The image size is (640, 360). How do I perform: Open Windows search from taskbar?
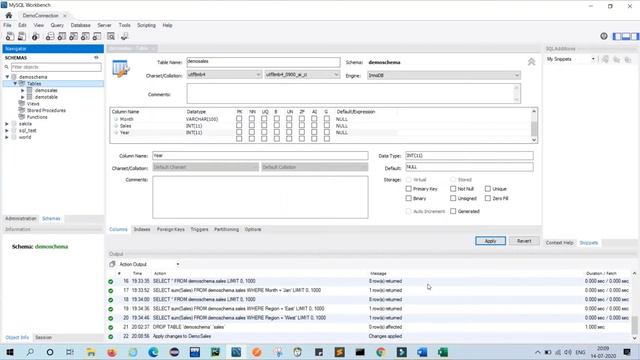click(30, 352)
